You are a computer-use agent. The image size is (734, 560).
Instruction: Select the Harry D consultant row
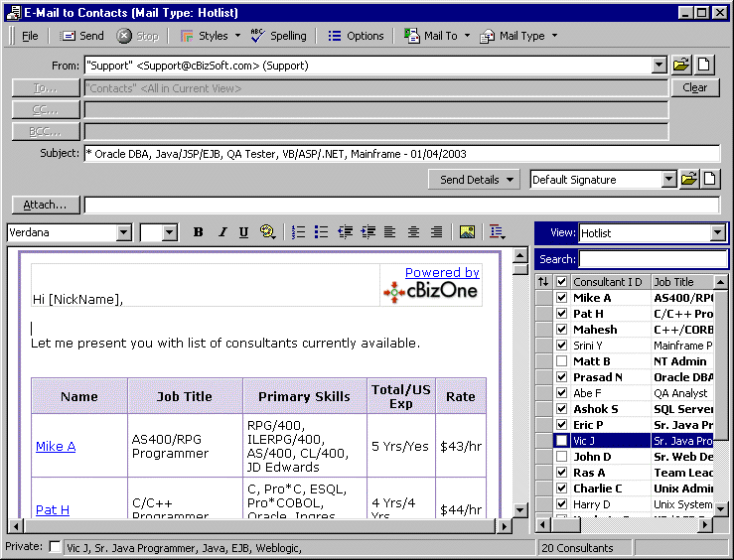tap(625, 504)
